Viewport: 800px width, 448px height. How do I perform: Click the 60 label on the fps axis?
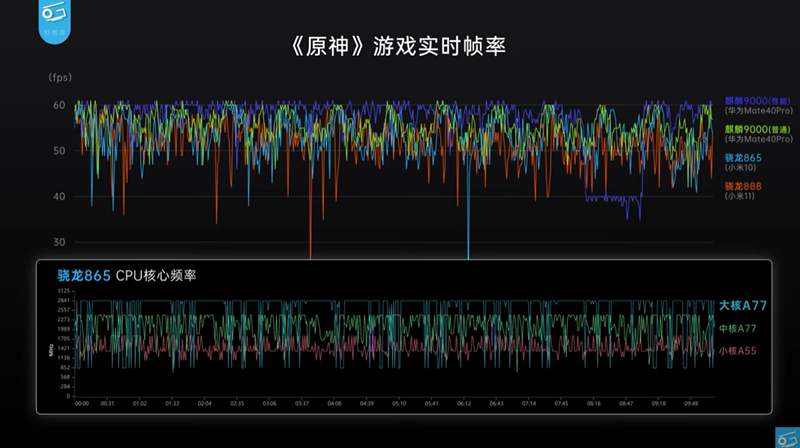click(x=58, y=105)
